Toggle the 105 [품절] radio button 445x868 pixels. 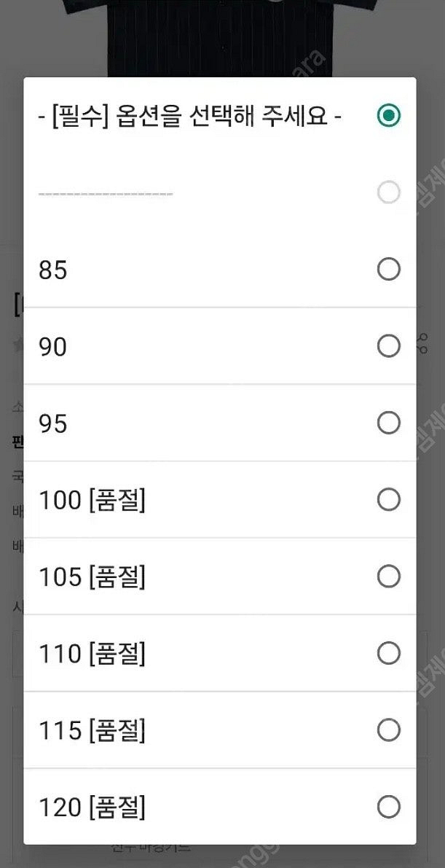pyautogui.click(x=388, y=576)
